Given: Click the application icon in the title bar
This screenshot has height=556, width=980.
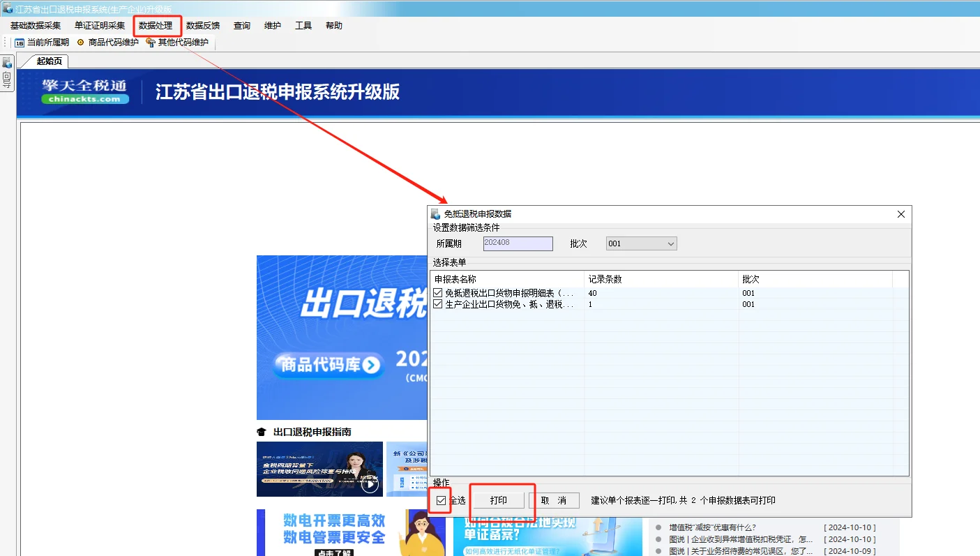Looking at the screenshot, I should [x=7, y=6].
